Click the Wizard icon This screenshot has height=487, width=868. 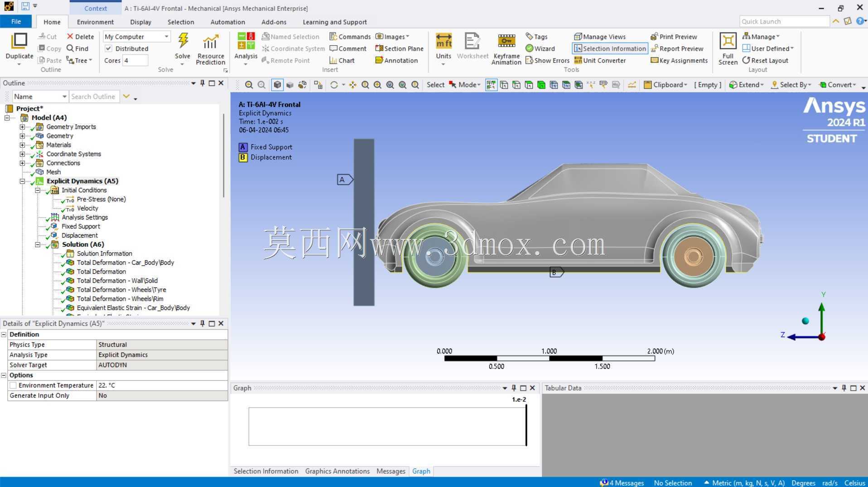click(x=540, y=48)
